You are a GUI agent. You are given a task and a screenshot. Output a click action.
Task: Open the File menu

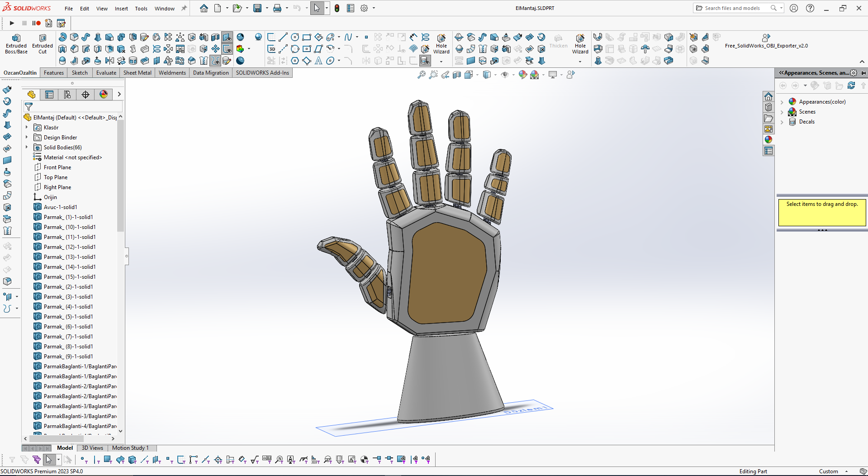pos(69,8)
